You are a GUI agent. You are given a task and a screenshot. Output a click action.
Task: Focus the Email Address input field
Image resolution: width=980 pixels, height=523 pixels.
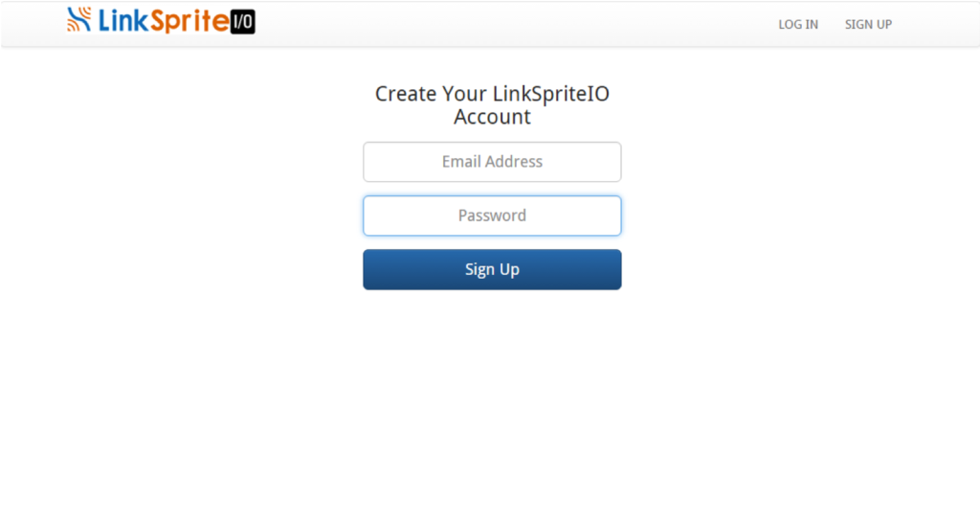click(x=492, y=162)
